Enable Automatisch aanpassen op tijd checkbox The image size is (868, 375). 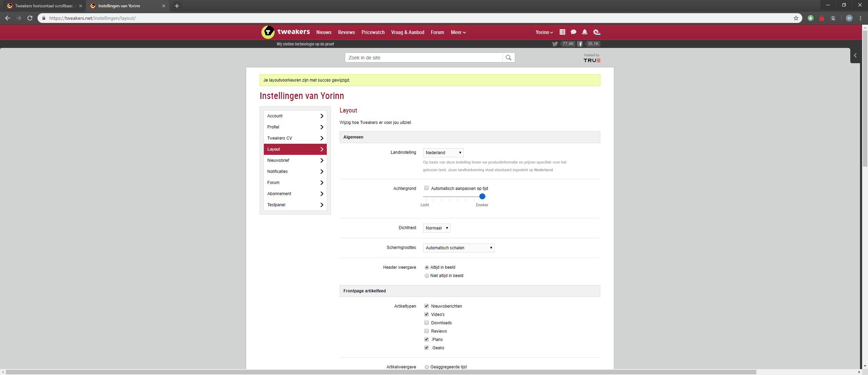click(x=427, y=188)
